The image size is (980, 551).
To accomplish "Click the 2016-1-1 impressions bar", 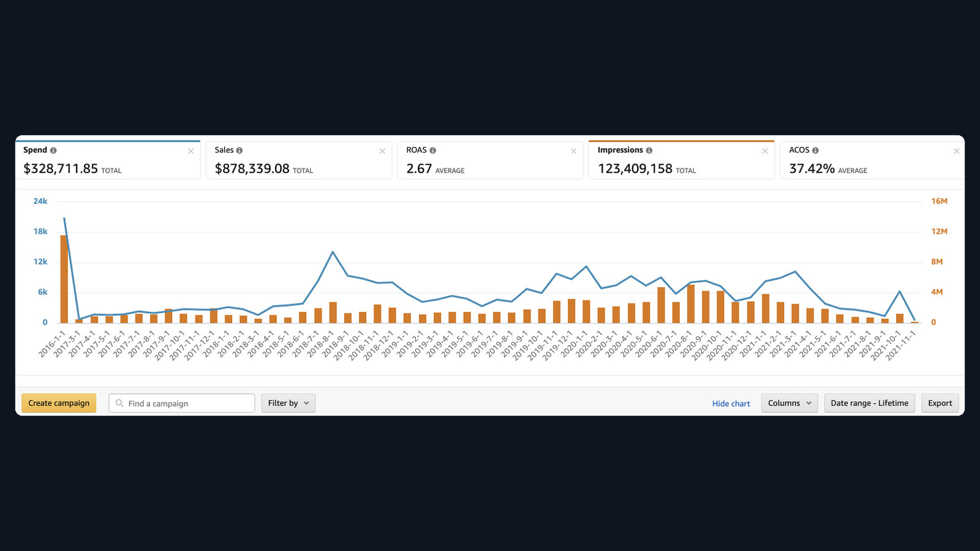I will [64, 279].
